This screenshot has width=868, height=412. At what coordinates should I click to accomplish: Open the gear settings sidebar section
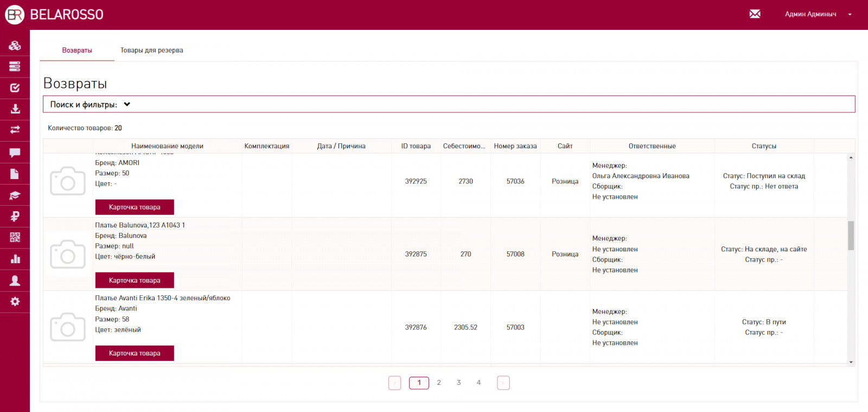[15, 301]
